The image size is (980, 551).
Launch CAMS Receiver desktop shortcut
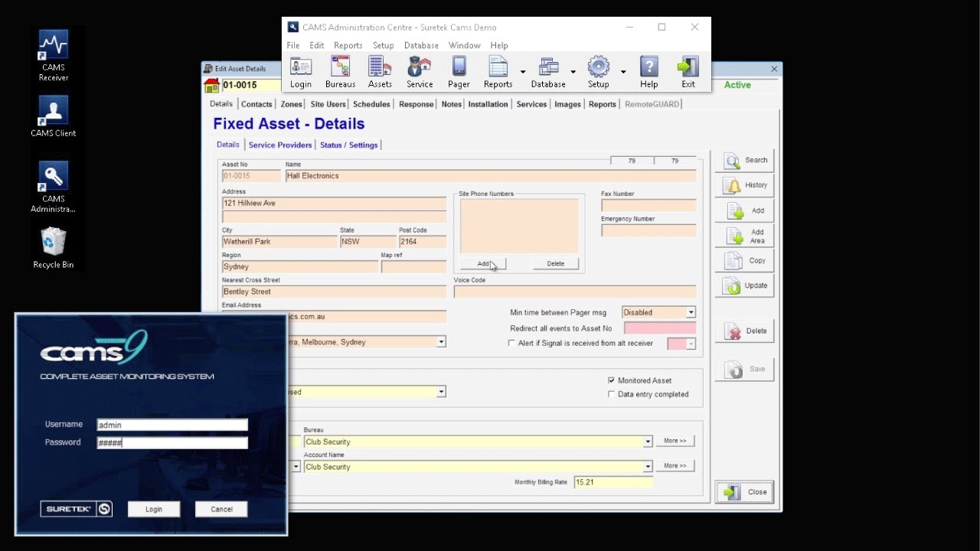pos(54,56)
